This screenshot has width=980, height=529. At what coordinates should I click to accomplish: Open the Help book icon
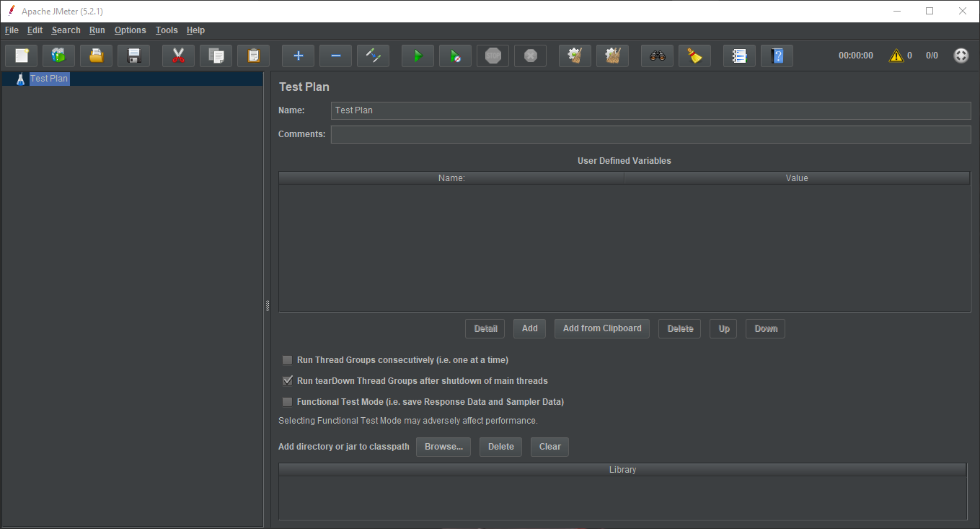tap(777, 55)
